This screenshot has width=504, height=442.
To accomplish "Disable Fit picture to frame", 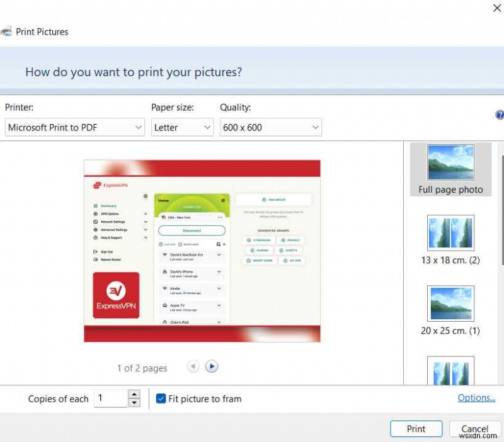I will [x=160, y=398].
